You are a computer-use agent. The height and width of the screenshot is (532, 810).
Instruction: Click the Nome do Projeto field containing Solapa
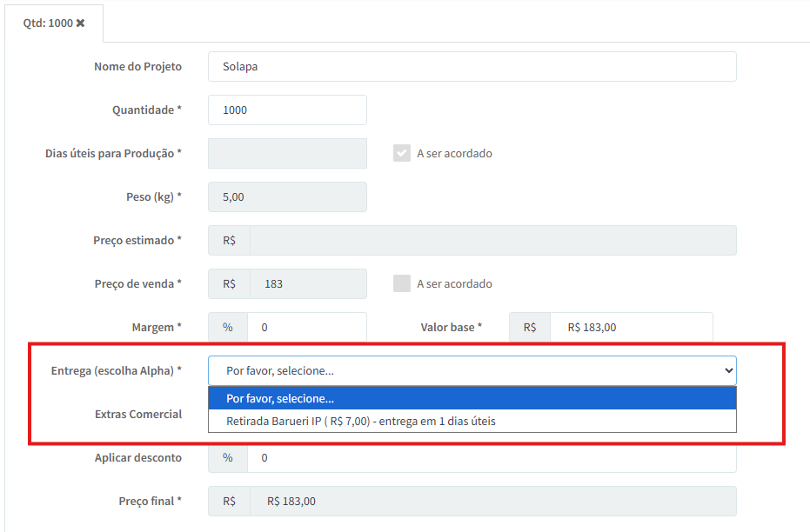click(472, 67)
